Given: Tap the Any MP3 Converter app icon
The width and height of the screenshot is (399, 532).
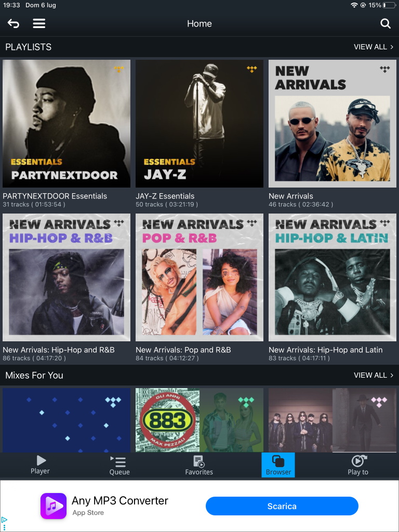Looking at the screenshot, I should click(54, 506).
